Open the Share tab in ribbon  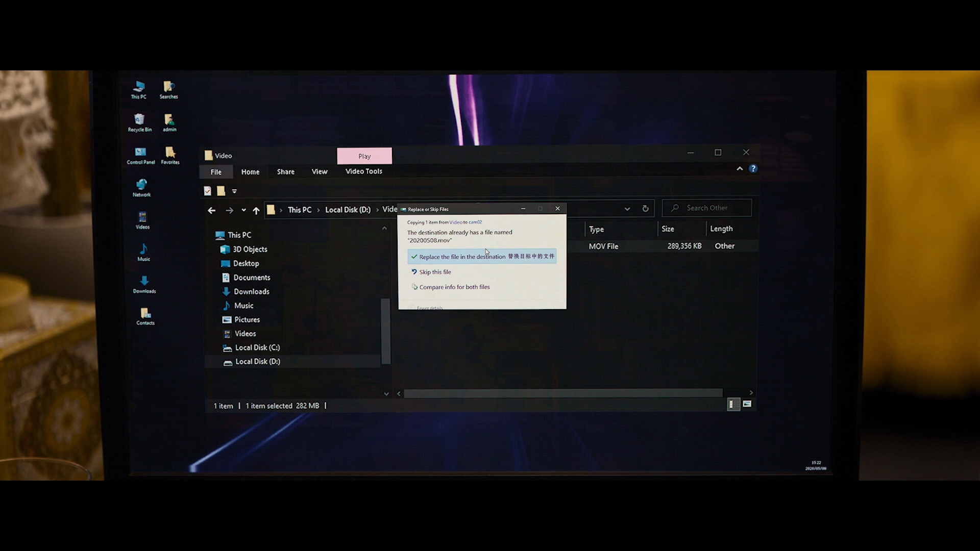click(285, 171)
